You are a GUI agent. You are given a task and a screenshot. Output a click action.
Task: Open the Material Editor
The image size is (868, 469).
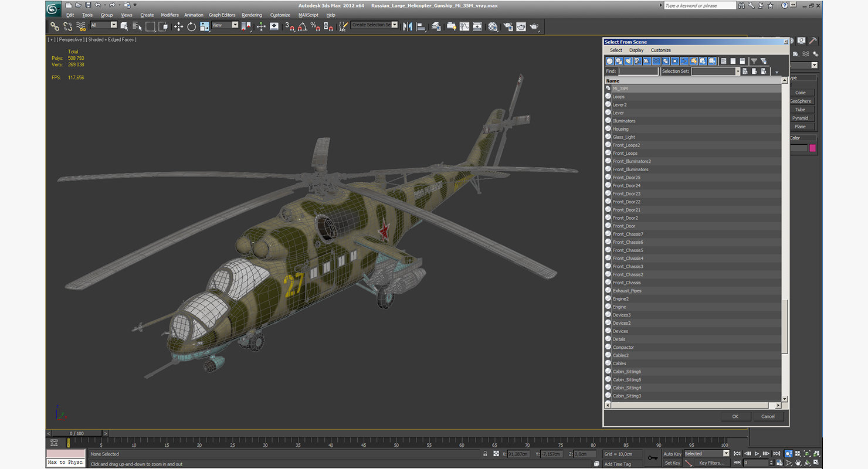point(493,26)
